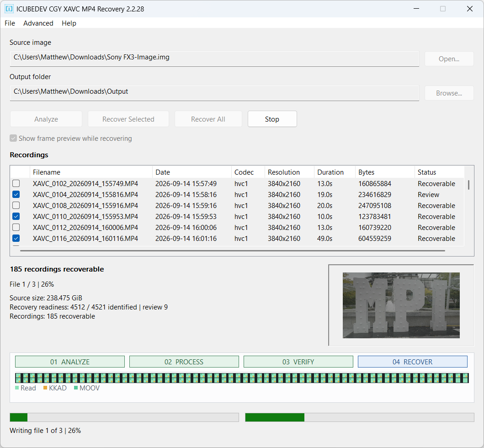484x448 pixels.
Task: Open the Advanced menu
Action: click(x=38, y=23)
